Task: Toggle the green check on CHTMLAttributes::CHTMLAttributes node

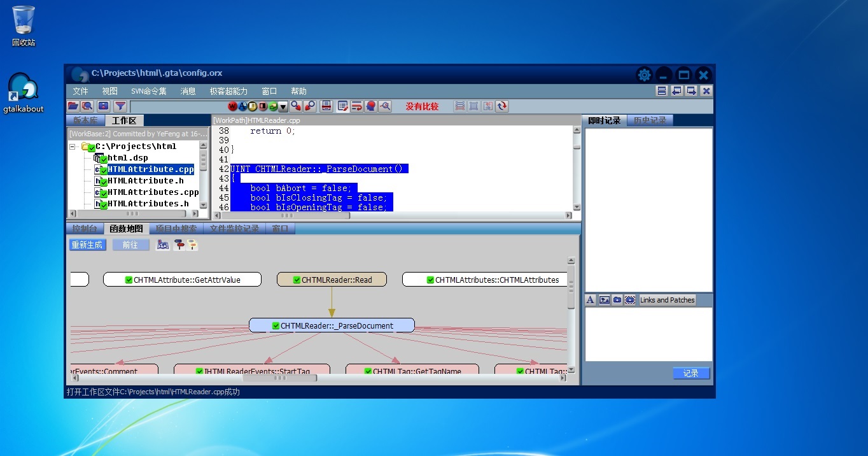Action: click(x=430, y=280)
